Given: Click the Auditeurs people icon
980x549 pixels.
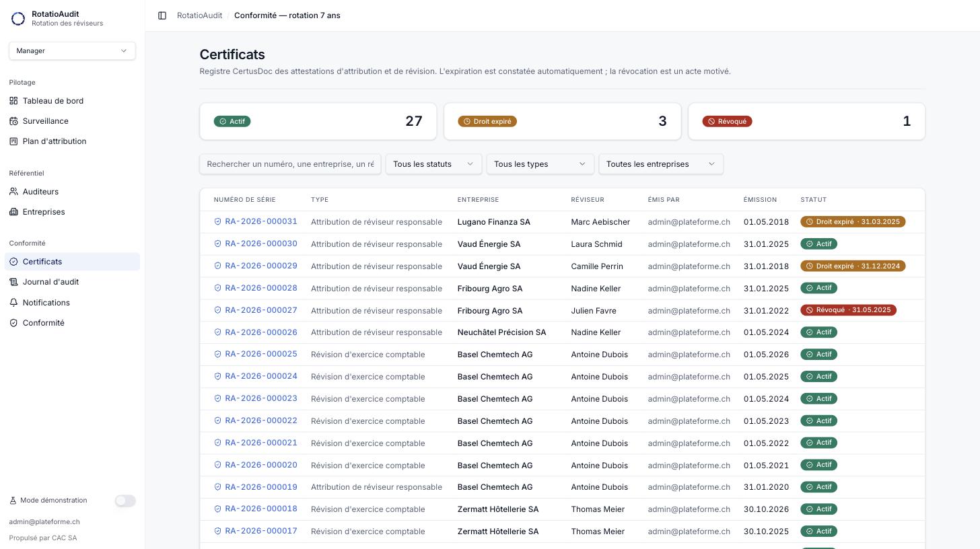Looking at the screenshot, I should [x=13, y=192].
